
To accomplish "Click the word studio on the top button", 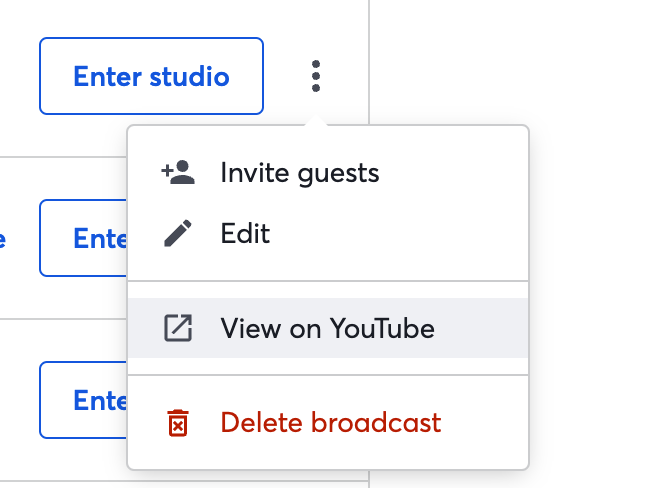I will pos(189,76).
